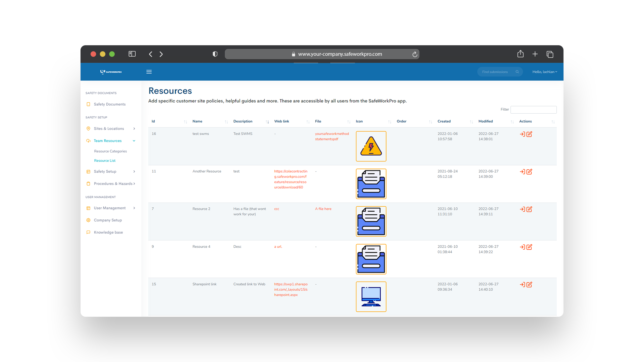The image size is (644, 362).
Task: Open Safety Documents in sidebar
Action: coord(110,104)
